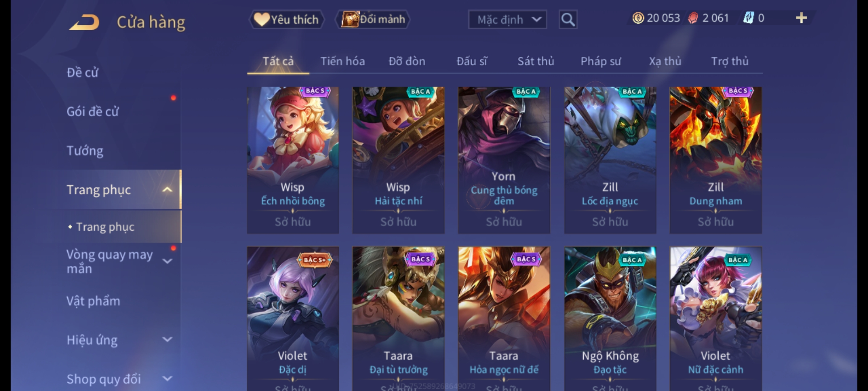Go to Tướng in sidebar

85,151
